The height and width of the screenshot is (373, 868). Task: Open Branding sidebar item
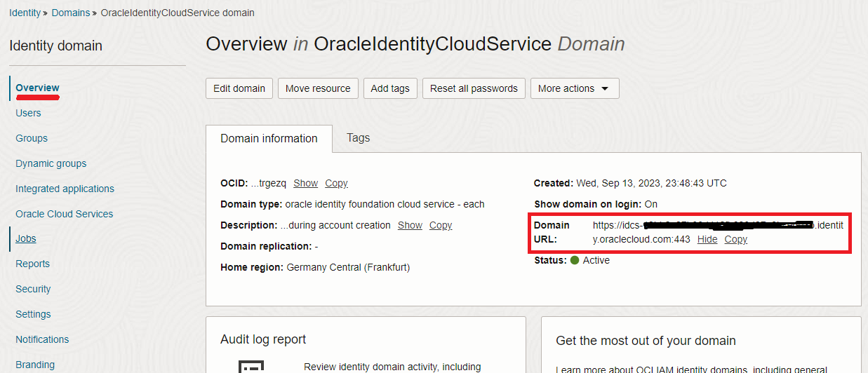35,365
